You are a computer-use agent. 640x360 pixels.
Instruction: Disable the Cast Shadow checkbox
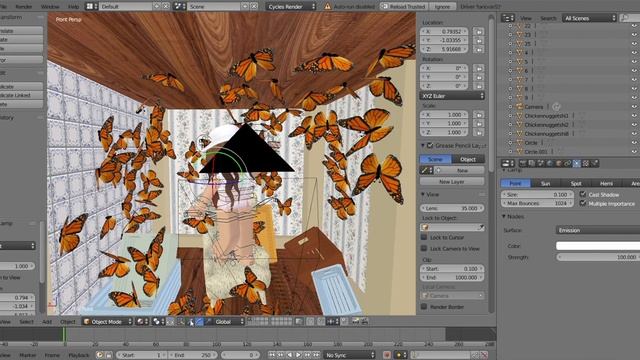coord(582,194)
